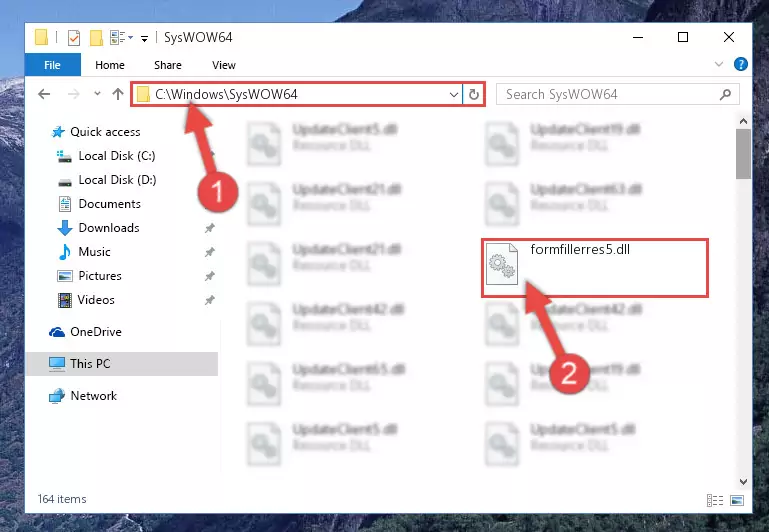This screenshot has width=769, height=532.
Task: Close the SysWOW64 window
Action: [729, 37]
